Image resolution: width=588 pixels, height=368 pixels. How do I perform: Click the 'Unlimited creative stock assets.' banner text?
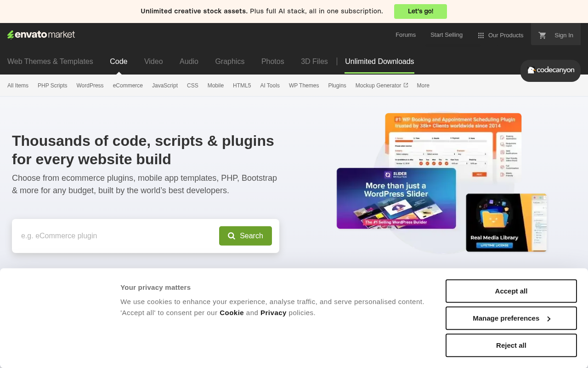point(194,11)
